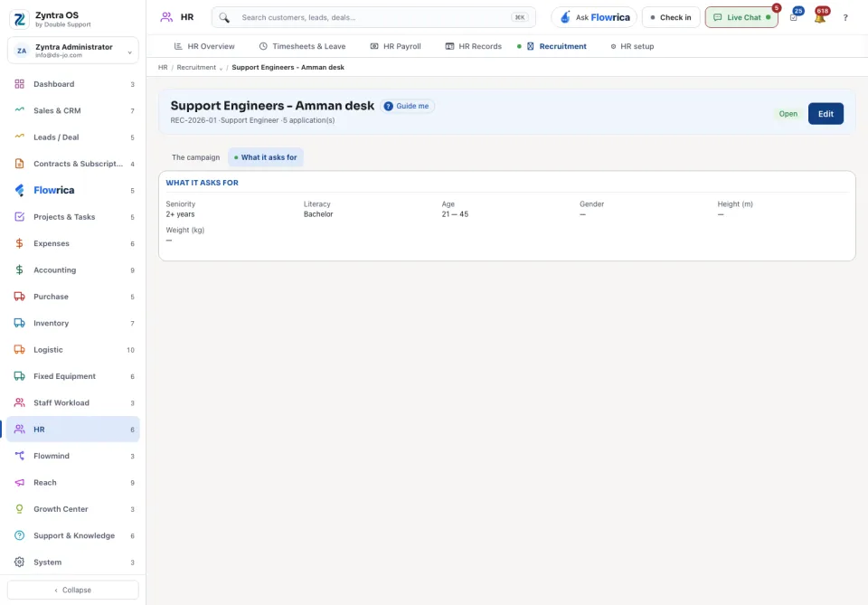
Task: Expand the Recruitment breadcrumb dropdown
Action: coord(221,68)
